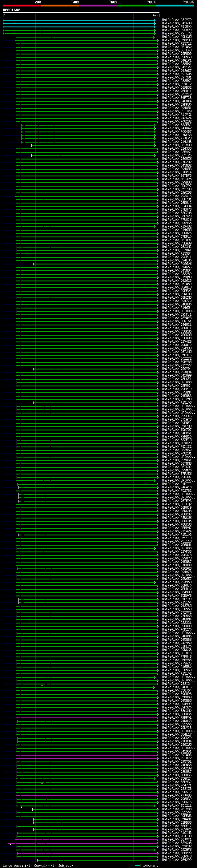
Task: Select label UniRef100_B3TJX9
Action: [177, 111]
